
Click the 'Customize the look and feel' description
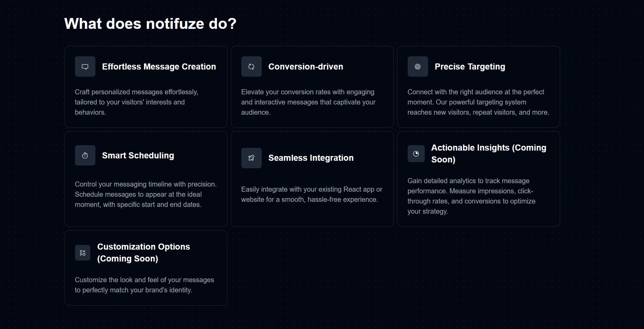[144, 285]
